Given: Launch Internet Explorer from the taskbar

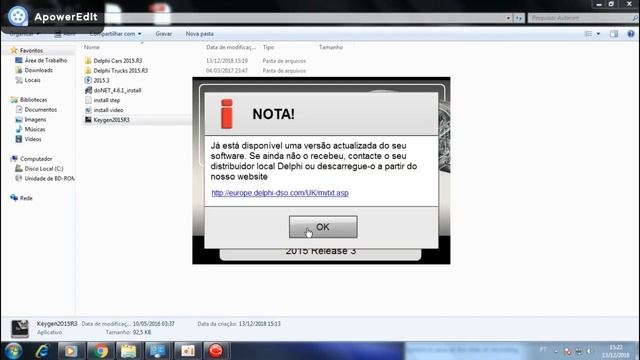Looking at the screenshot, I should [x=42, y=351].
